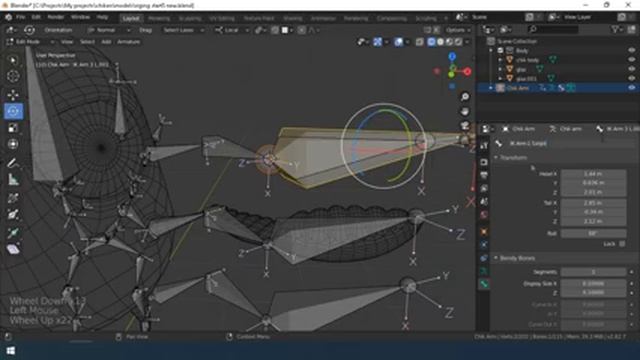Click the Segments value field
The image size is (640, 360).
593,272
